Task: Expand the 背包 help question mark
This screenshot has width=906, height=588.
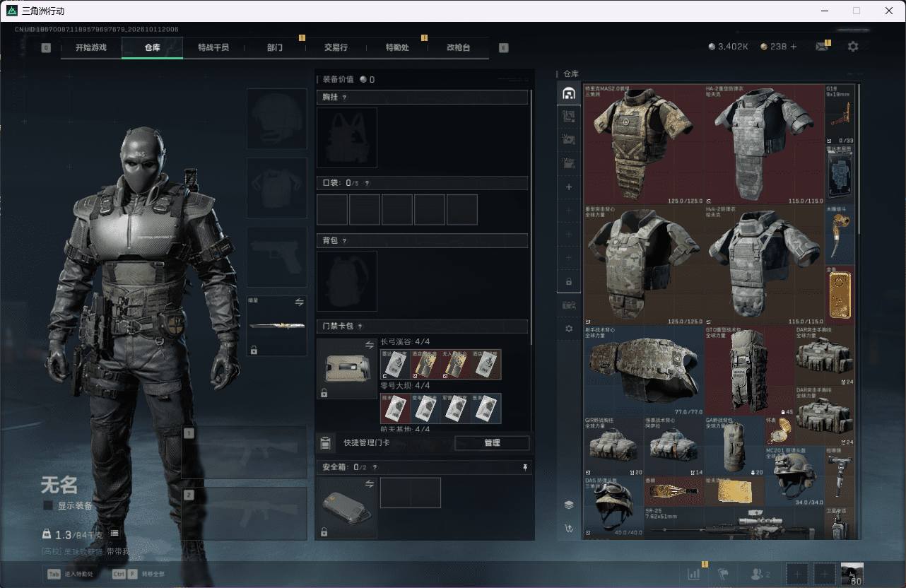Action: pyautogui.click(x=344, y=241)
